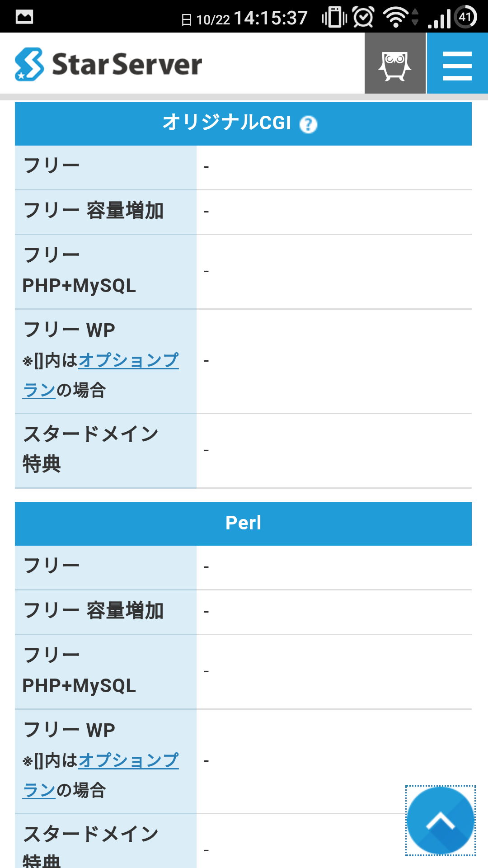488x868 pixels.
Task: Open オプションプラン link in Perl section
Action: (x=101, y=775)
